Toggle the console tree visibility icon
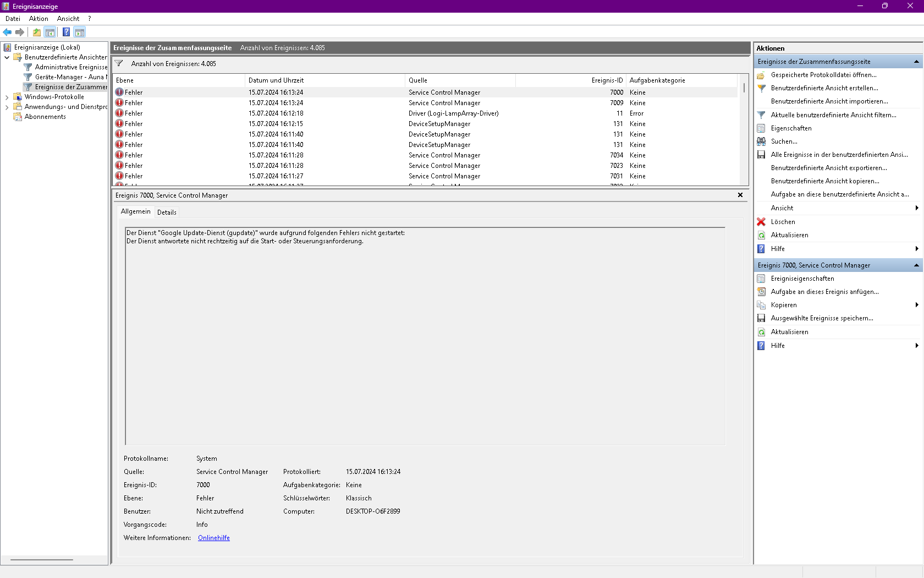This screenshot has height=578, width=924. click(50, 32)
